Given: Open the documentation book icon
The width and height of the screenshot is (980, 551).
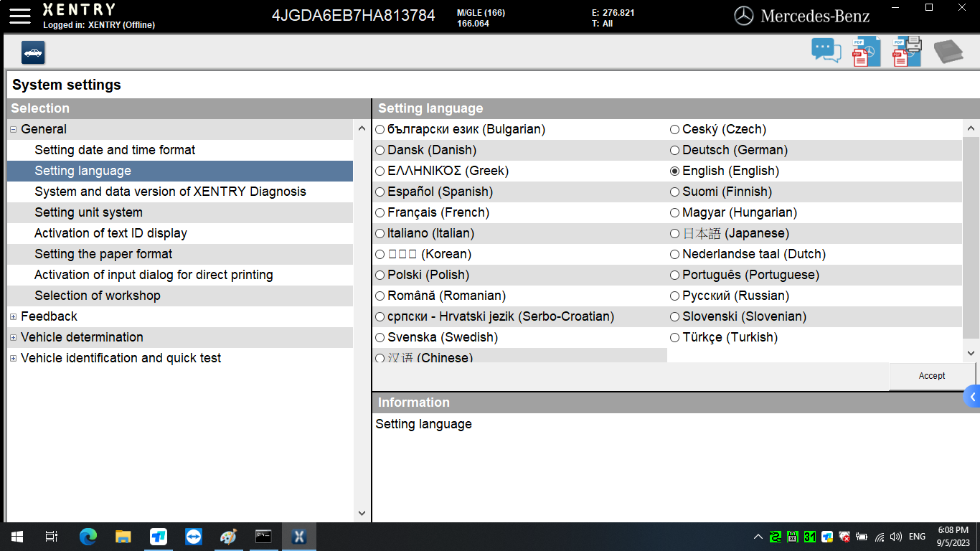Looking at the screenshot, I should [x=948, y=51].
